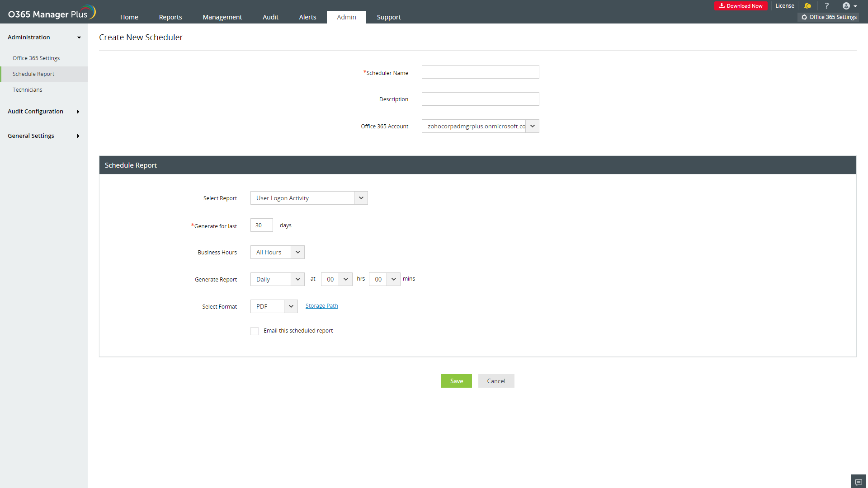Open the chat feedback icon at bottom right

[x=858, y=482]
